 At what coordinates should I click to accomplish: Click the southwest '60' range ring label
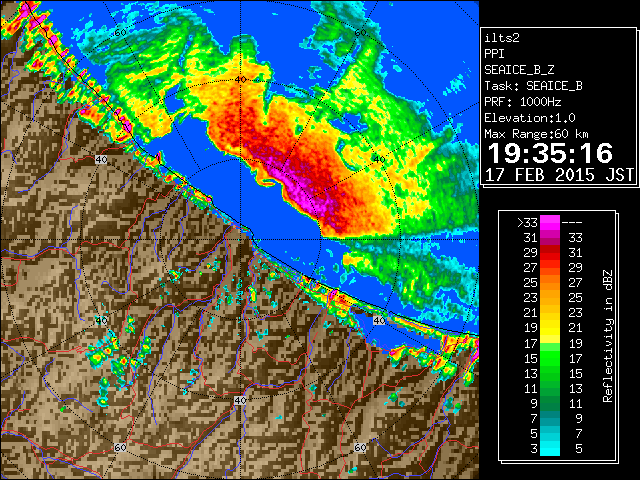click(x=120, y=448)
